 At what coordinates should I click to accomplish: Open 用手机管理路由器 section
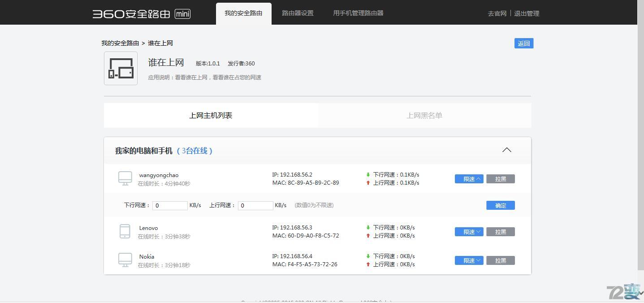coord(358,13)
